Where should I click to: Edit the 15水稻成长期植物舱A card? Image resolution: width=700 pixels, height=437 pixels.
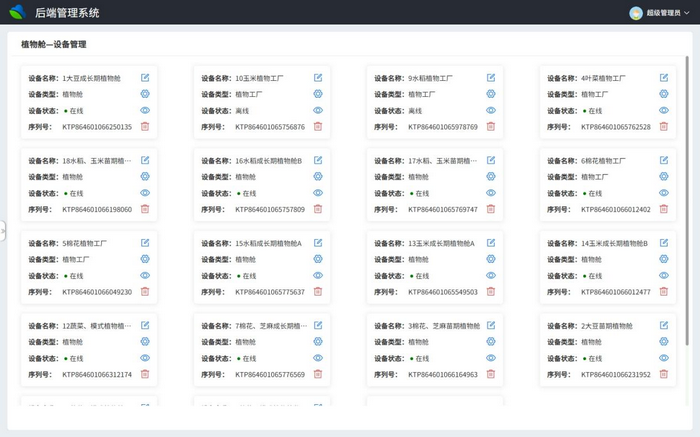point(318,243)
